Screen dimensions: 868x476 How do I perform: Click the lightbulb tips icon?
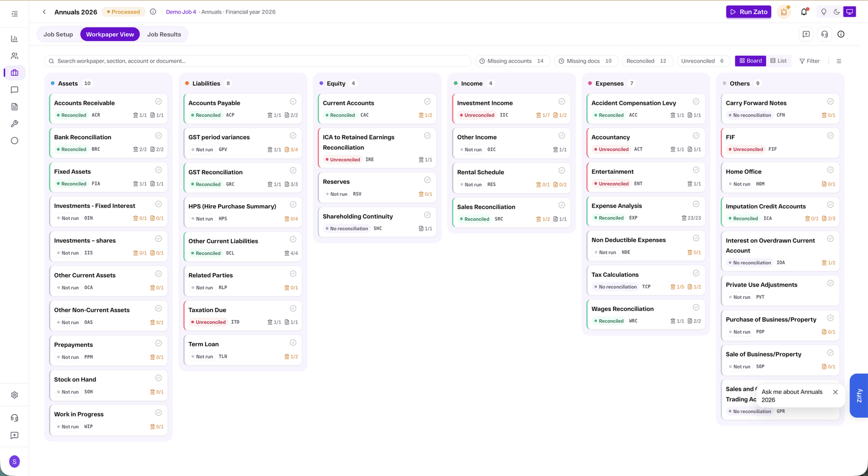click(824, 12)
